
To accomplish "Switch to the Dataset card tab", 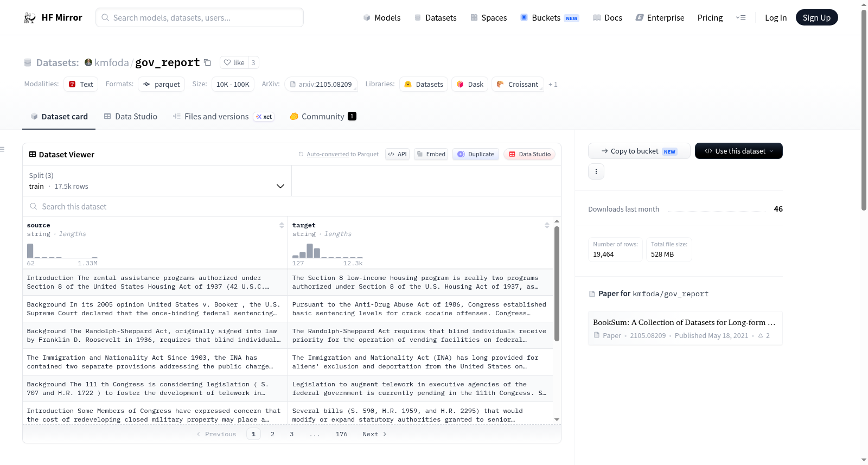I will pos(59,116).
